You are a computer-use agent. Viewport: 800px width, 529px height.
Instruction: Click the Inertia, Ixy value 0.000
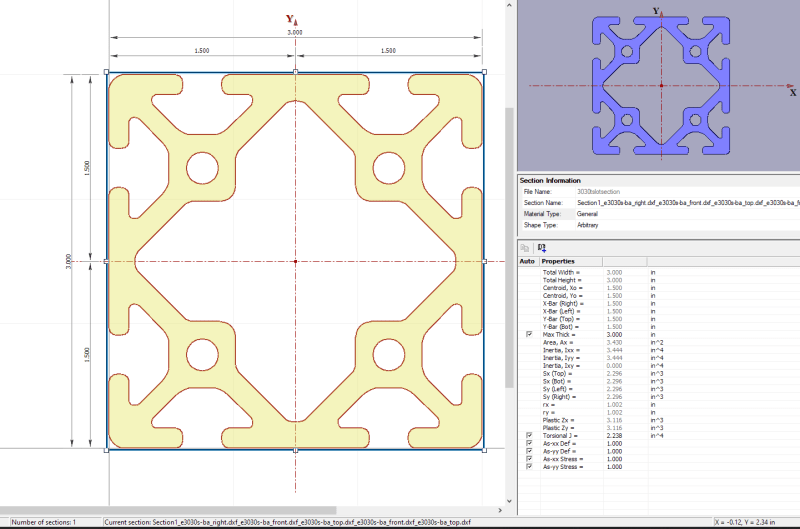click(x=614, y=366)
